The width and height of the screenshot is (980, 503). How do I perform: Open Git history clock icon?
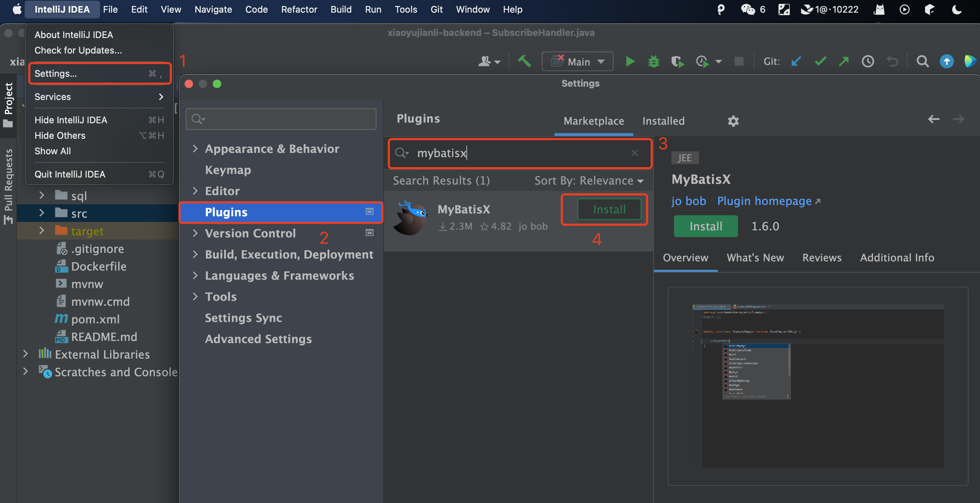[x=868, y=62]
